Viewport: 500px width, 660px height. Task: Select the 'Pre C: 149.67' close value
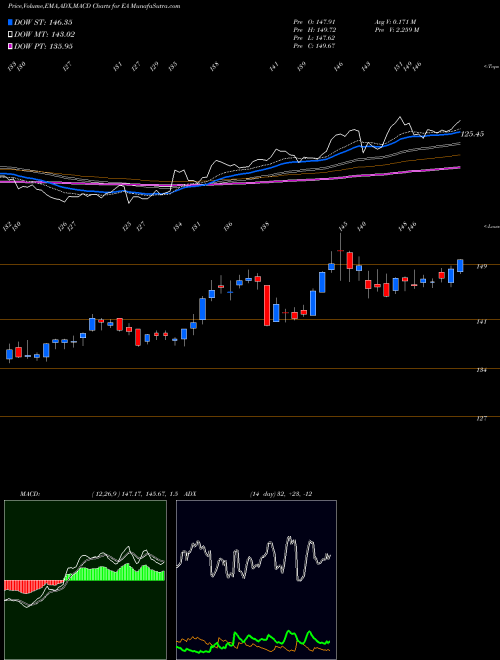click(314, 46)
